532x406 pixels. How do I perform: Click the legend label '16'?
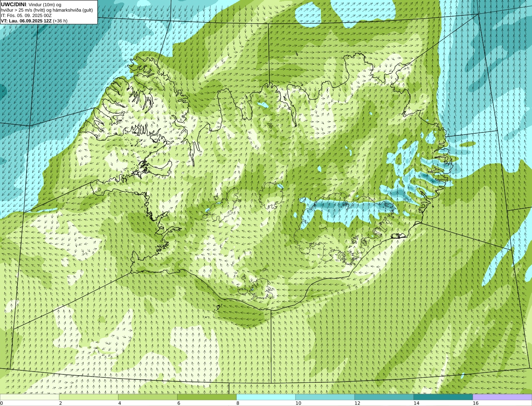click(475, 403)
